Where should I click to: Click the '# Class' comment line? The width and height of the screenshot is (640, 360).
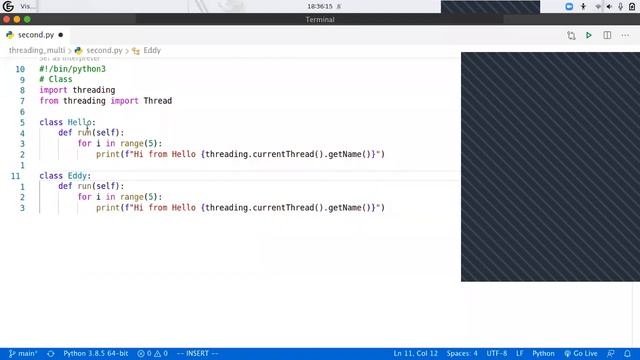pyautogui.click(x=56, y=79)
